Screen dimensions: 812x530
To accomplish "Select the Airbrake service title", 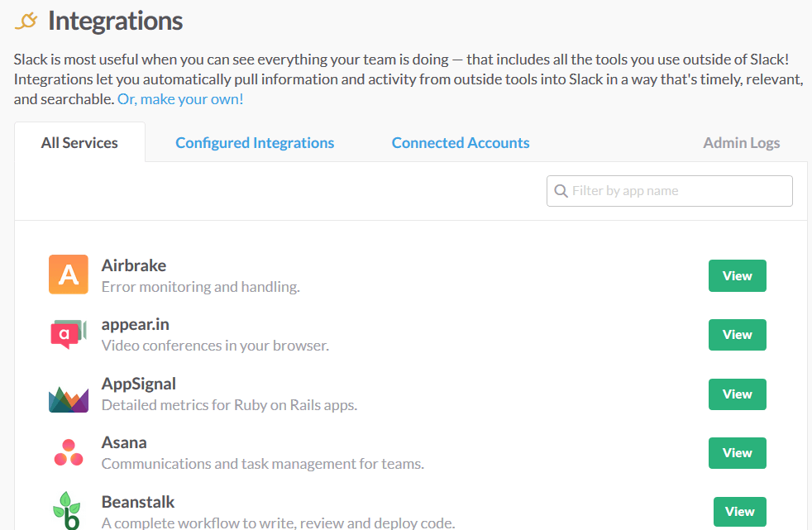I will point(134,265).
